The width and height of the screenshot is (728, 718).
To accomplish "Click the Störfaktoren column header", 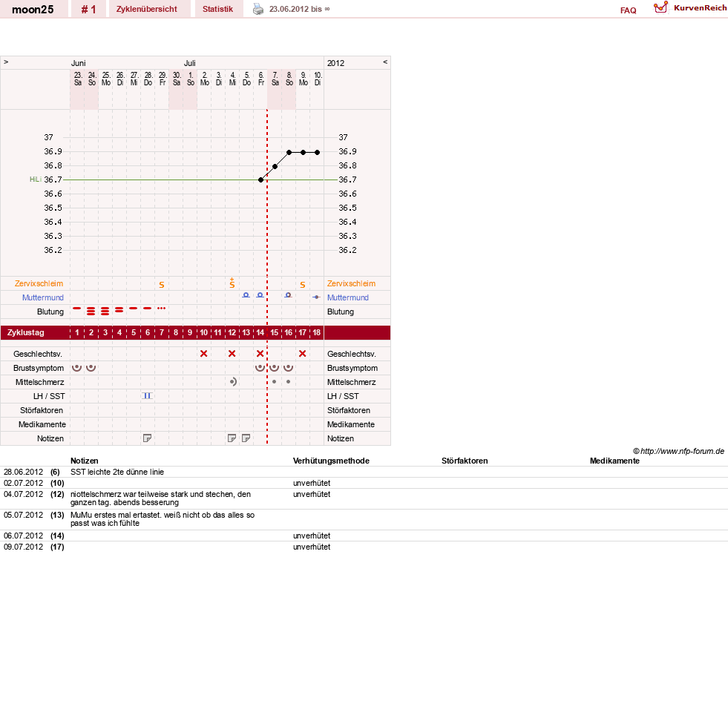I will tap(465, 461).
